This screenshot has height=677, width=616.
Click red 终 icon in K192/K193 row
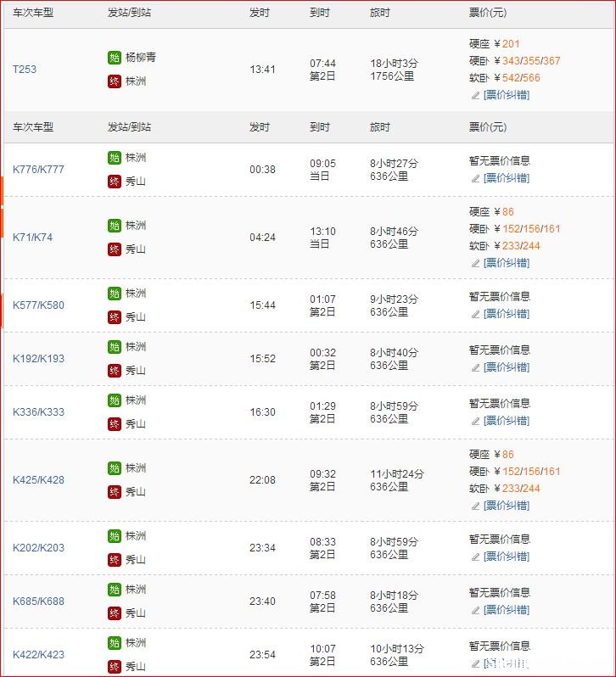pyautogui.click(x=115, y=371)
